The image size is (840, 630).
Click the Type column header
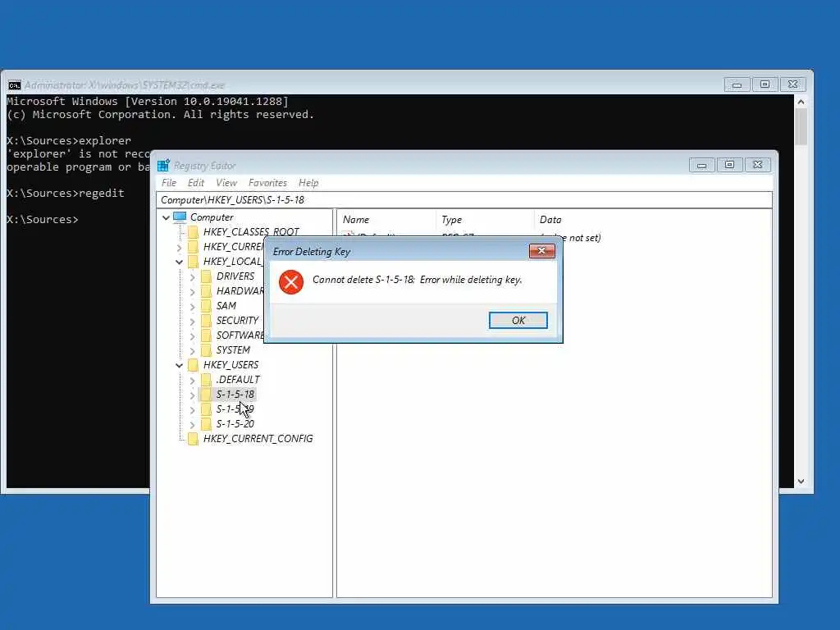click(486, 220)
